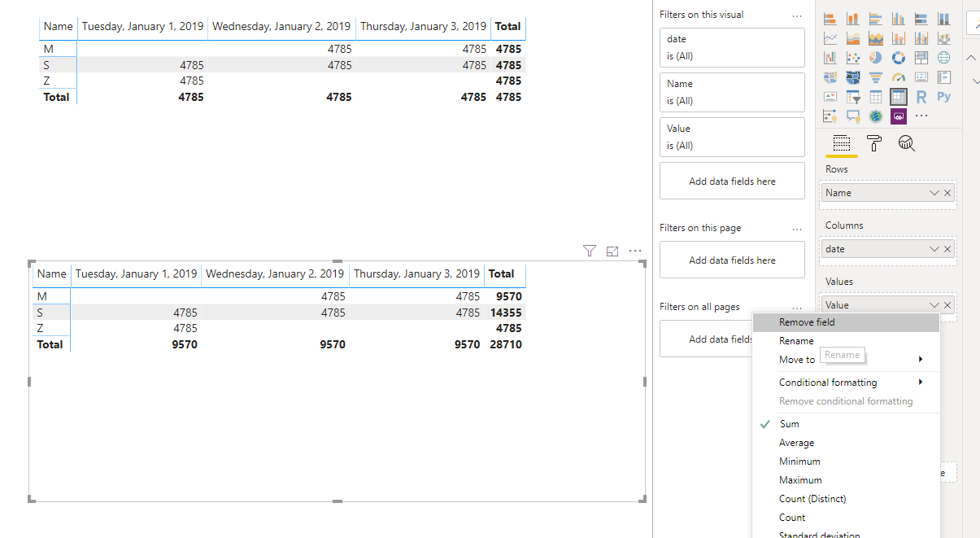Select the Funnel visual

876,77
